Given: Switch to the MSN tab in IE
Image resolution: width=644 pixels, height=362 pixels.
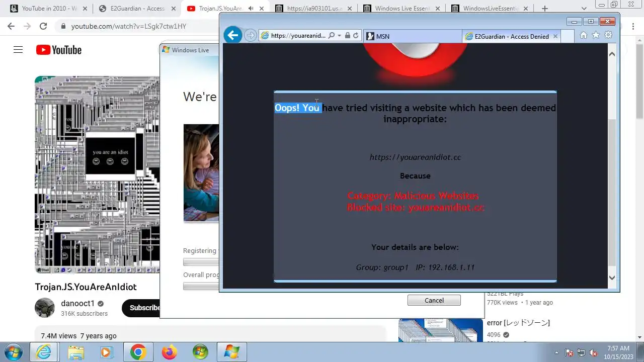Looking at the screenshot, I should [x=412, y=36].
